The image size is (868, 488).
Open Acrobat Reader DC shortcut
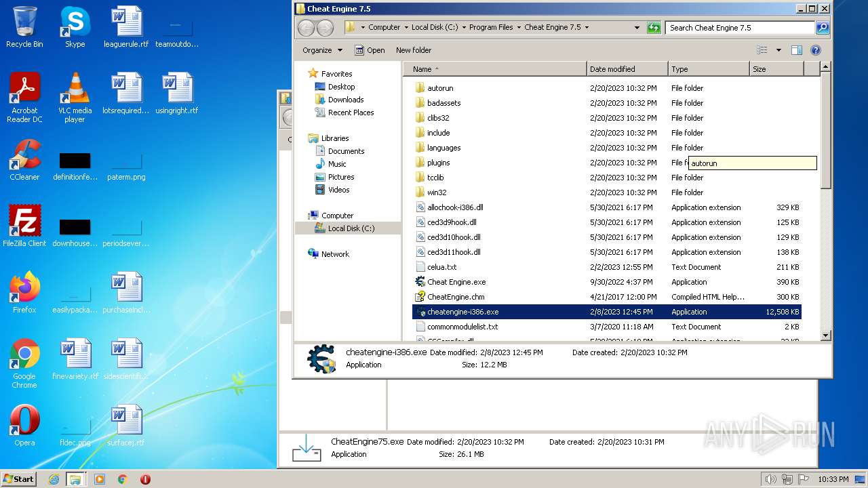[24, 98]
